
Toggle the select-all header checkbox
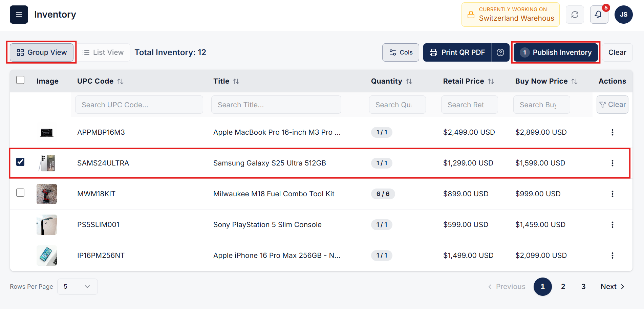(x=20, y=80)
